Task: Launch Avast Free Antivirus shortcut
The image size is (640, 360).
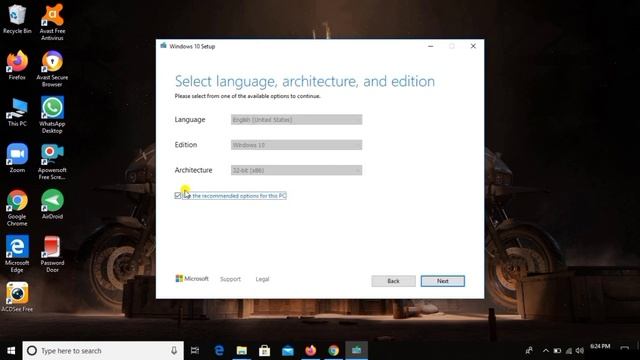Action: 52,21
